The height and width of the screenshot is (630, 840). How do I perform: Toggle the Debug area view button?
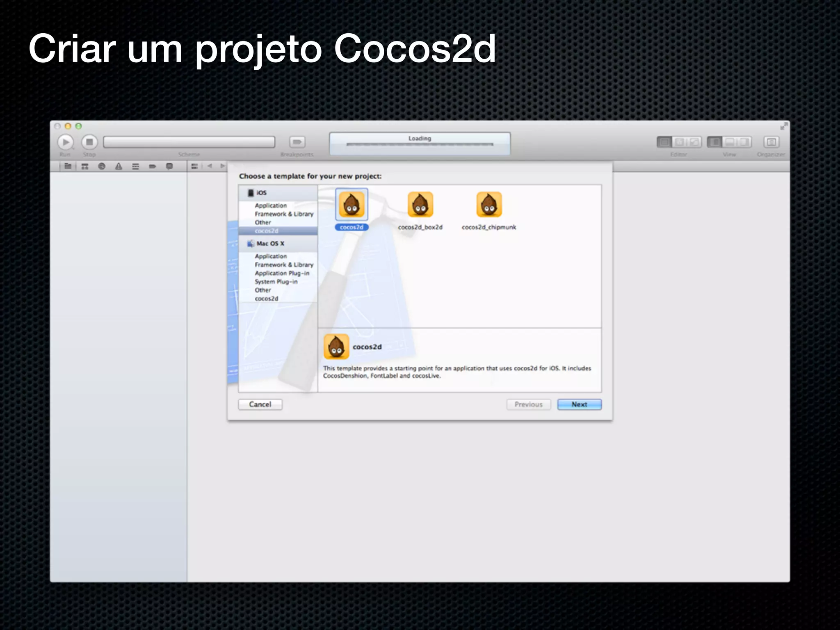tap(730, 142)
